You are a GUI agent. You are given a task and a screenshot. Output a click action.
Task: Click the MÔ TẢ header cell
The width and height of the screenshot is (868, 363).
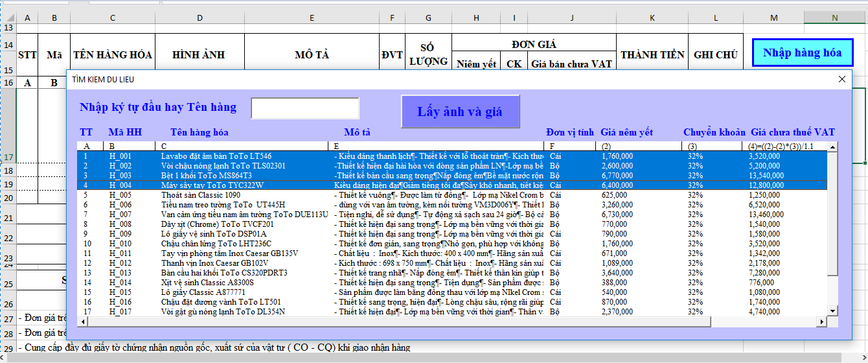(312, 55)
